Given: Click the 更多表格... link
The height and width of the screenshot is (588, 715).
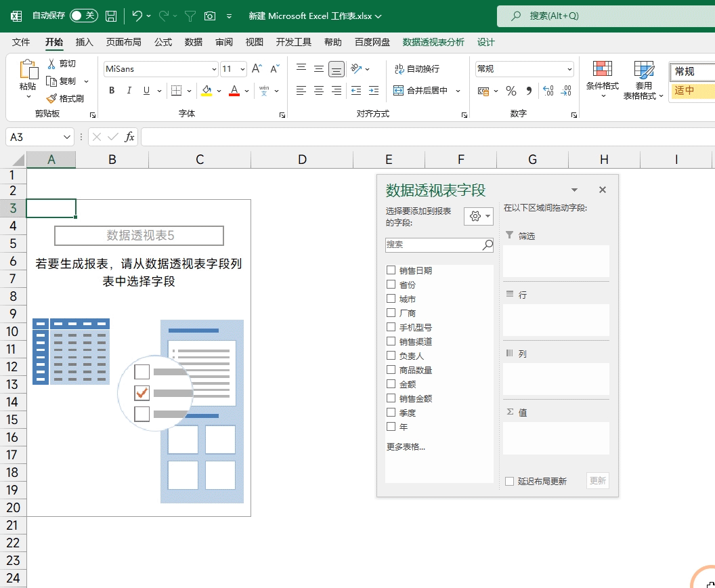Looking at the screenshot, I should pyautogui.click(x=406, y=446).
